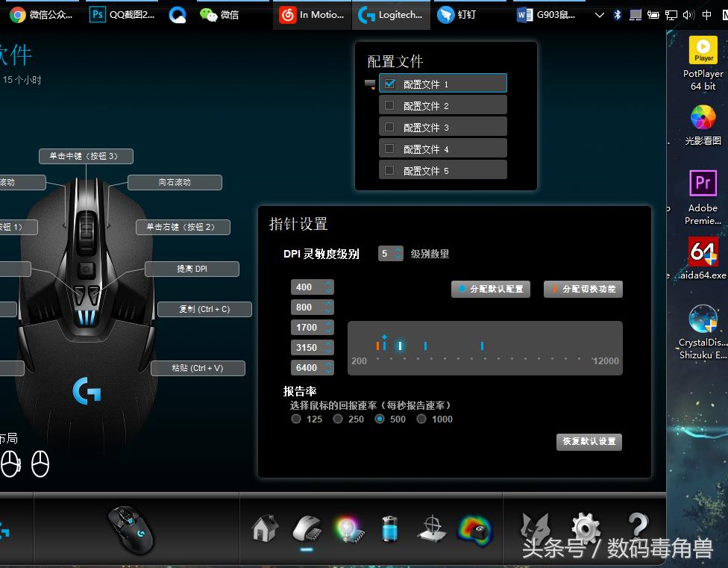Select the 1700 DPI marker on slider
This screenshot has height=568, width=728.
pyautogui.click(x=400, y=346)
